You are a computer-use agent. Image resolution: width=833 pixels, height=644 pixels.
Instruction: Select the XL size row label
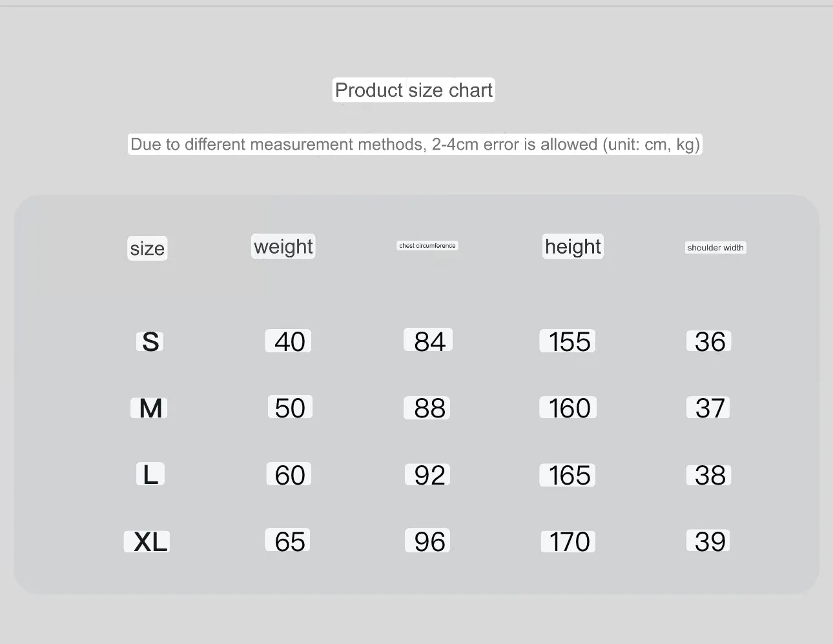tap(147, 541)
